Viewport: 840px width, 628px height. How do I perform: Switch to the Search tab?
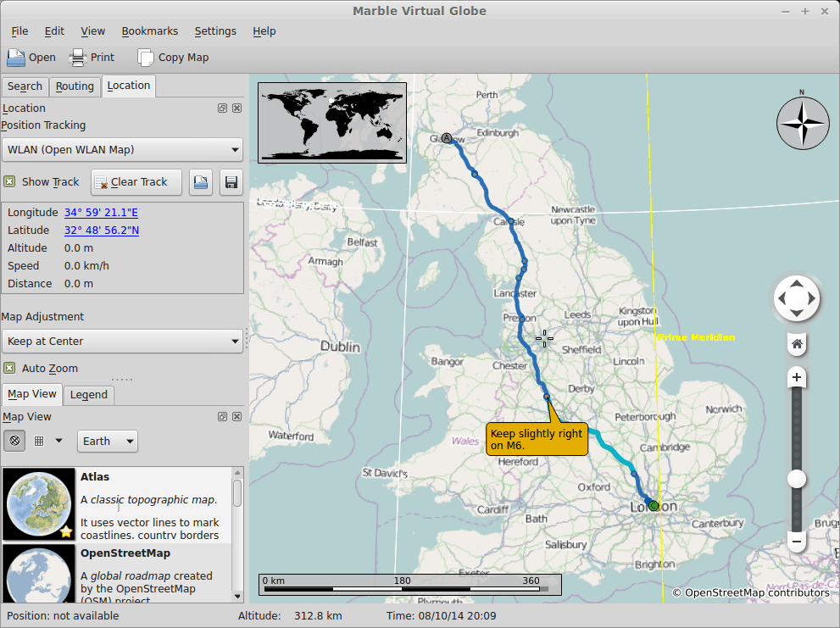click(x=25, y=86)
